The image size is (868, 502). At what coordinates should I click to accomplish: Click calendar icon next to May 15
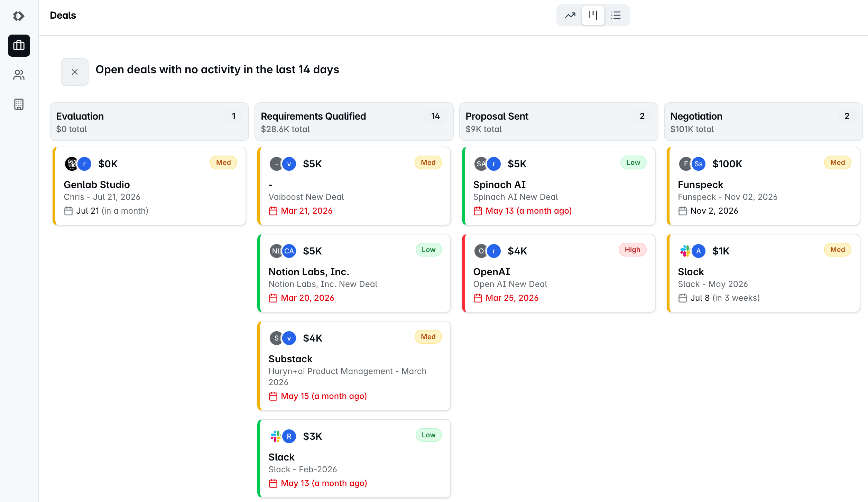coord(273,396)
